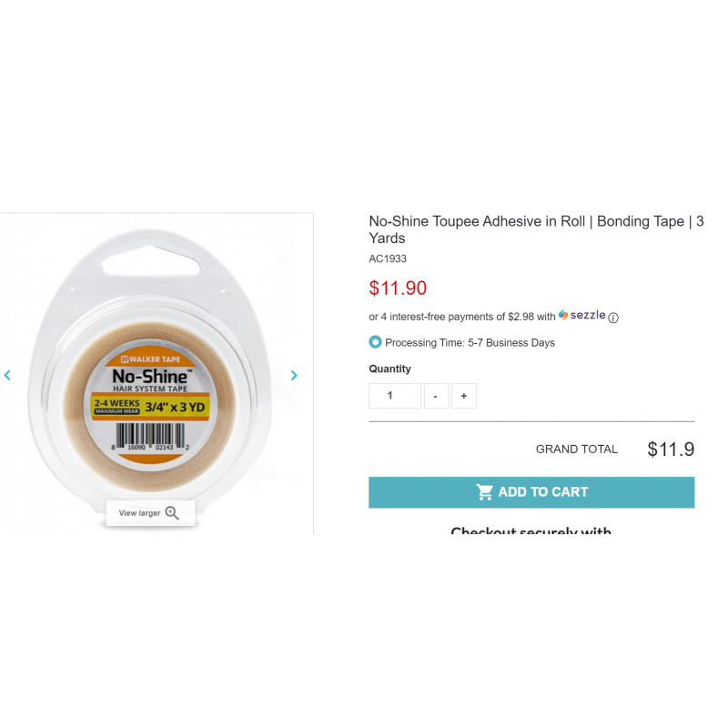Screen dimensions: 728x728
Task: Click the teal Processing Time badge icon
Action: coord(375,342)
